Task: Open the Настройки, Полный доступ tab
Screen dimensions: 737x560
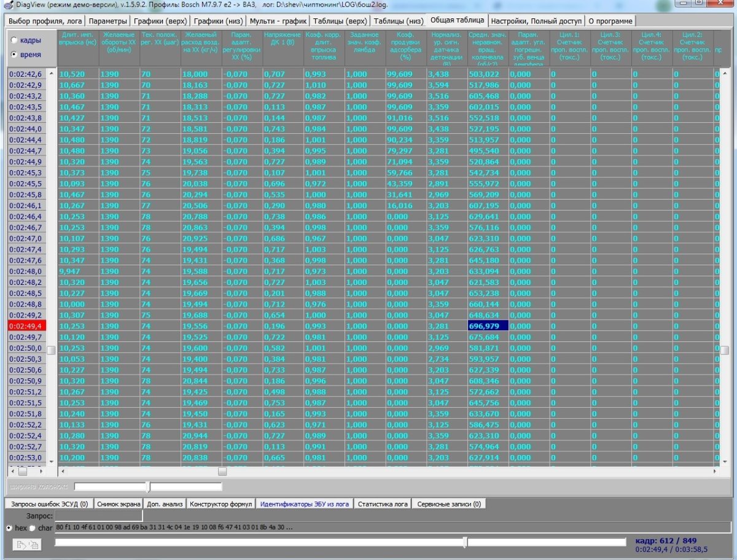Action: (536, 21)
